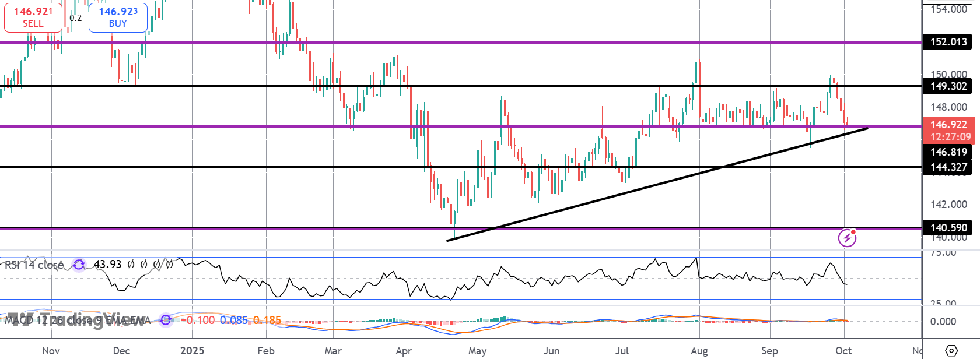The height and width of the screenshot is (359, 980).
Task: Click the 144.327 price level label
Action: [949, 167]
